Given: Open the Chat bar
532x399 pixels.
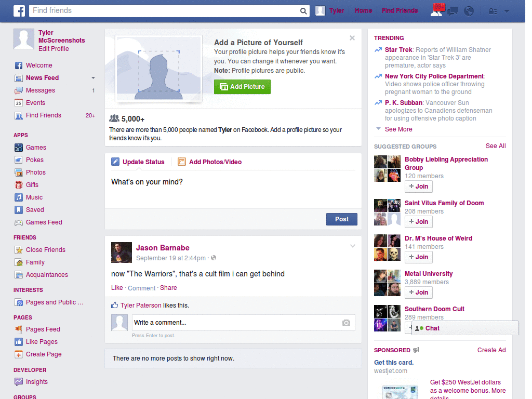Looking at the screenshot, I should [x=465, y=328].
